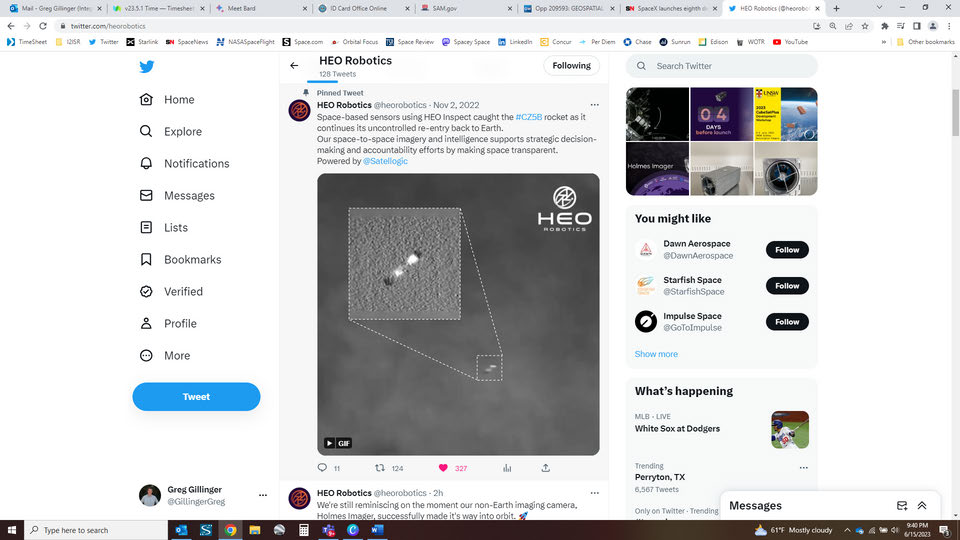The height and width of the screenshot is (540, 960).
Task: Show hidden system tray icons
Action: point(847,530)
